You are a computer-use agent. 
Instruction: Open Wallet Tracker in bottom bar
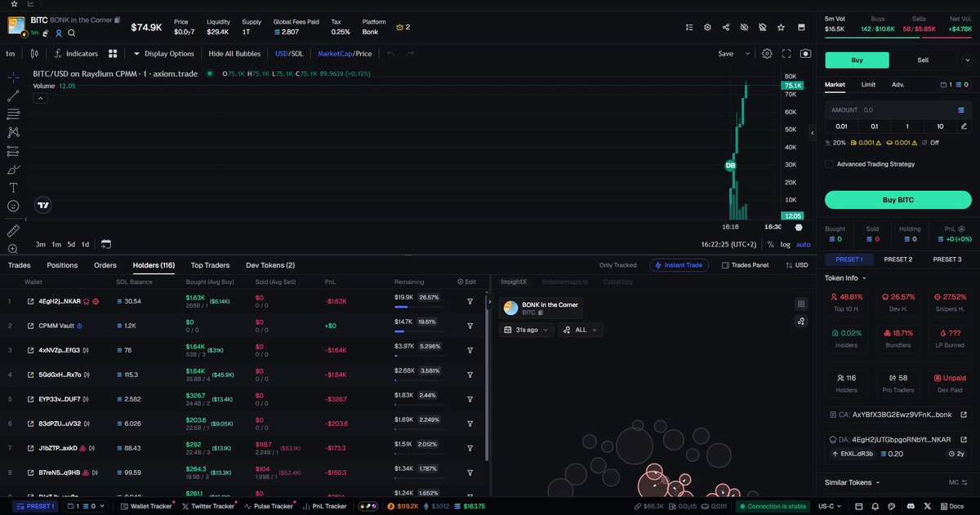pos(146,506)
